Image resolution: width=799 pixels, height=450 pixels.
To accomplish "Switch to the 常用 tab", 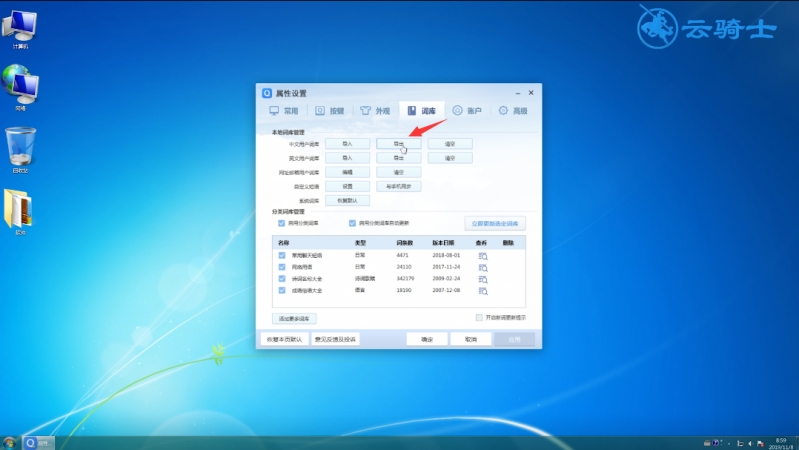I will pos(284,111).
